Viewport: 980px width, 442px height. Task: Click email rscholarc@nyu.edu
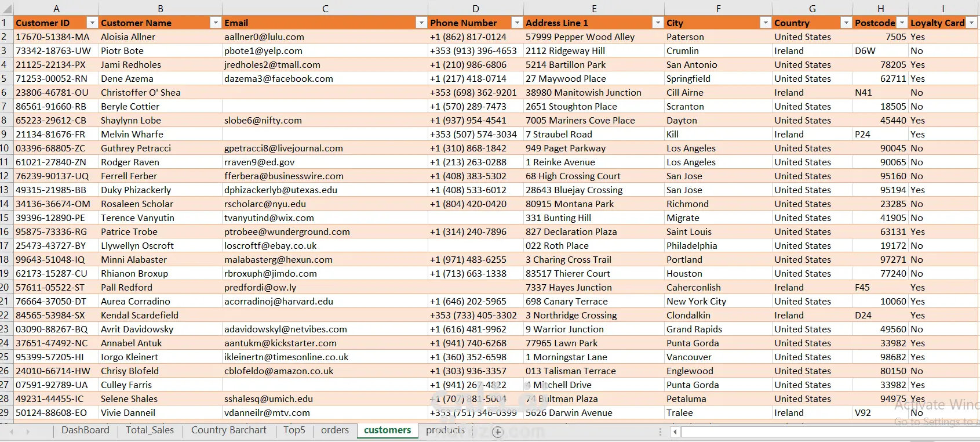coord(325,204)
